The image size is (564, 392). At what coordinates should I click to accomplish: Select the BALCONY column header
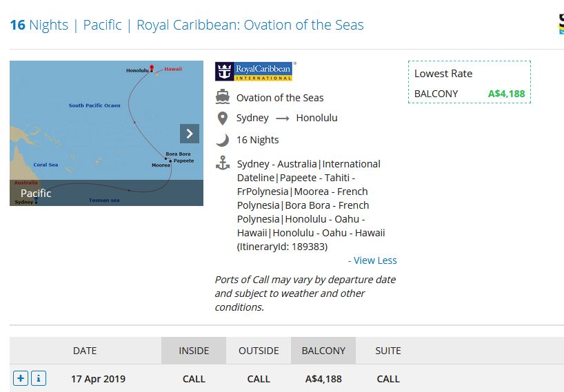[323, 351]
